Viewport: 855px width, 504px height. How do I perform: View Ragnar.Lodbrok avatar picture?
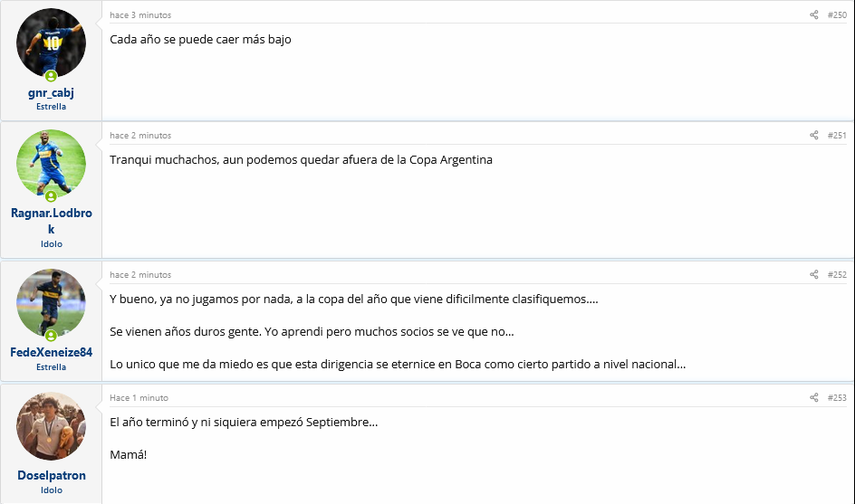pos(52,164)
